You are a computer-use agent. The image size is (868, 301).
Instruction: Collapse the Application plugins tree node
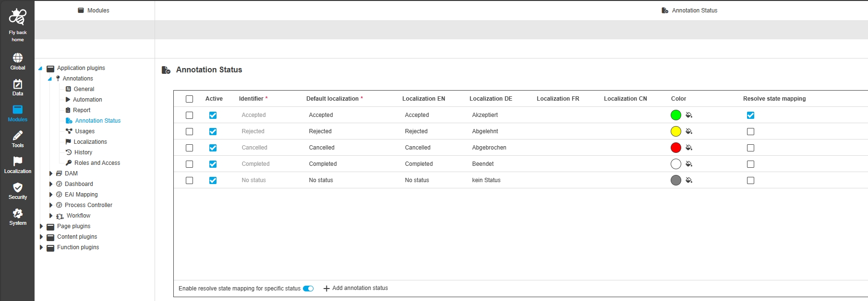pos(41,68)
